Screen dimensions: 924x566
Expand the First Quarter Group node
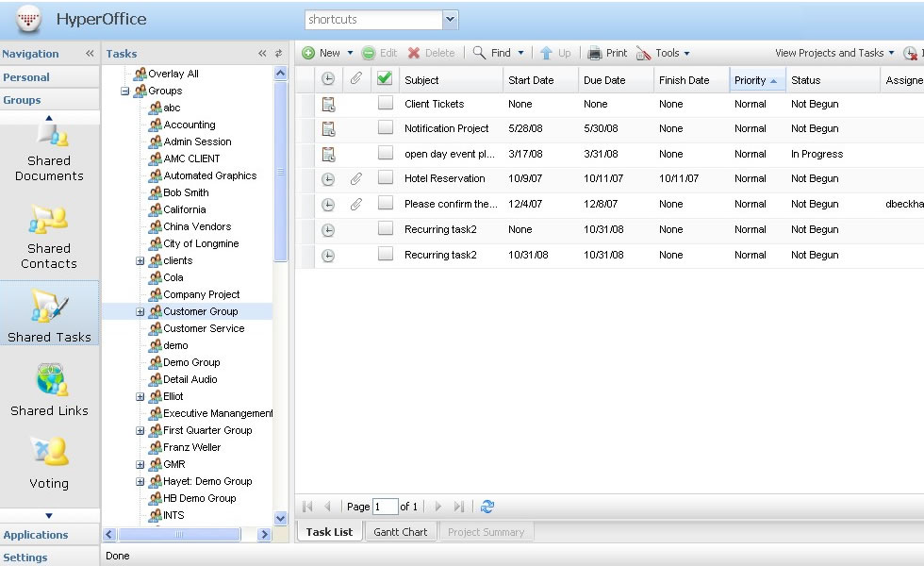[140, 431]
